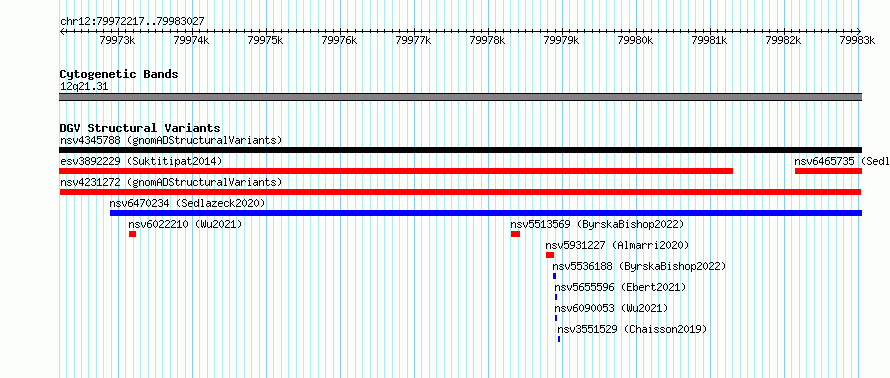890x378 pixels.
Task: Open the nsv6465735 variant label
Action: [842, 161]
